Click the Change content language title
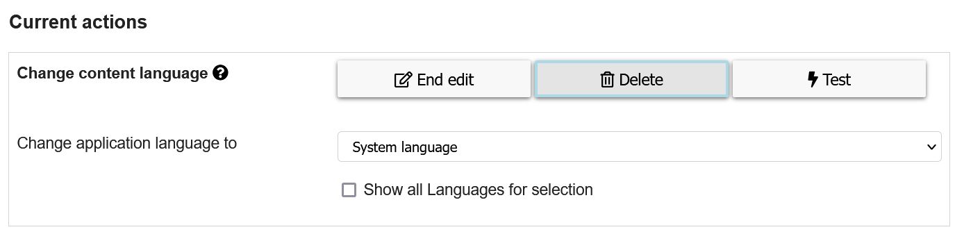 coord(113,73)
